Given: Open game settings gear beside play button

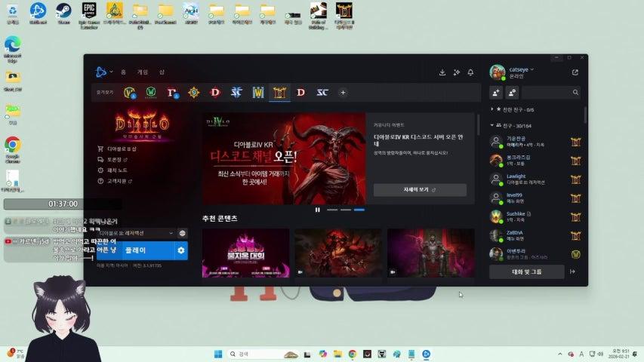Looking at the screenshot, I should (180, 250).
